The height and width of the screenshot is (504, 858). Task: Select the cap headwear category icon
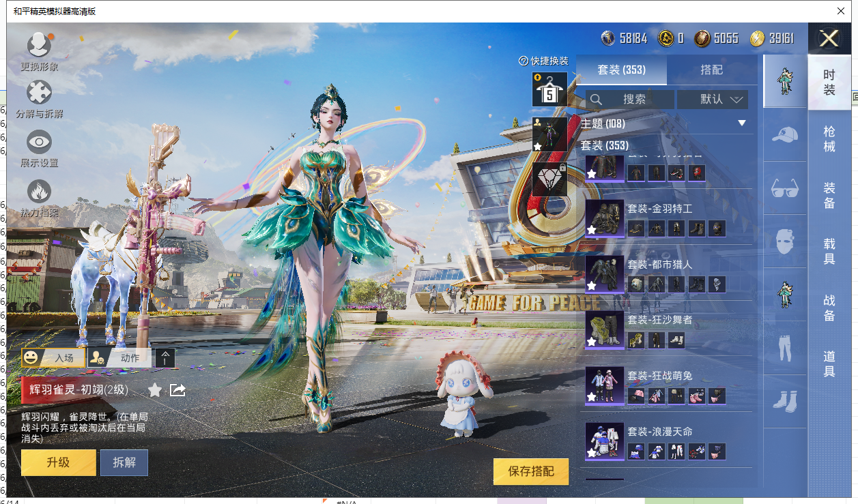click(x=785, y=134)
